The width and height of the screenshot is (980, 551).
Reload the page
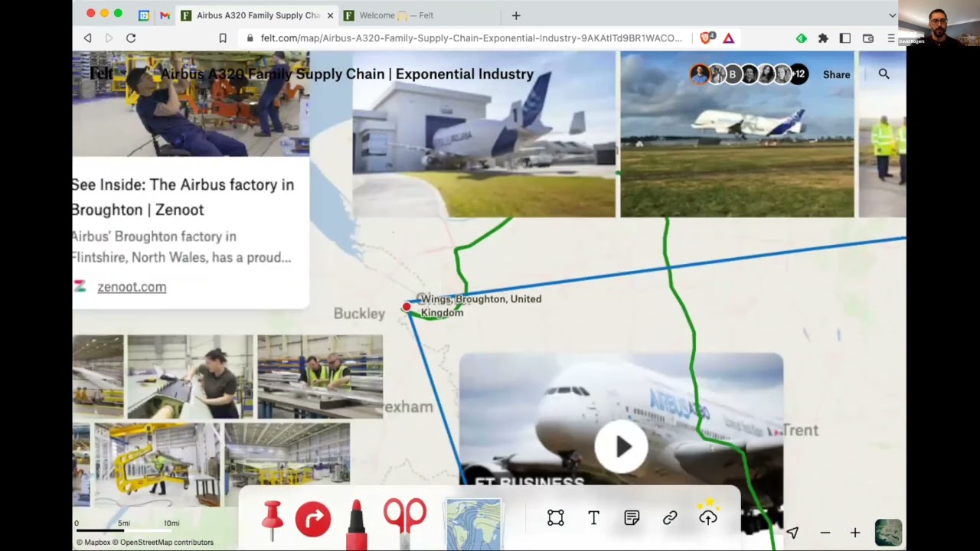point(131,38)
